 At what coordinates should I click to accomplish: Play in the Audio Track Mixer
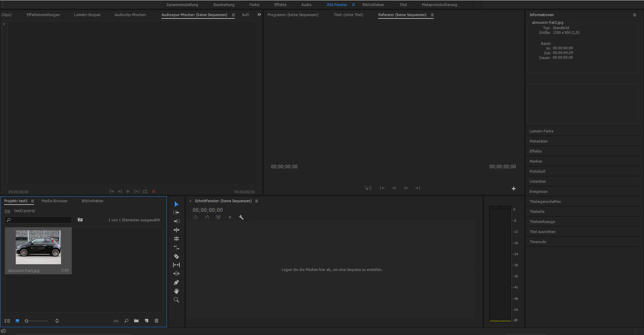click(128, 191)
